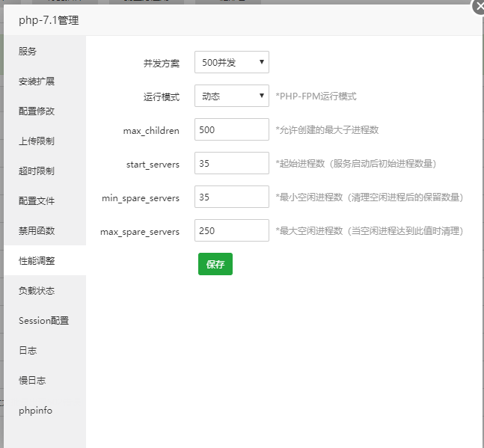The height and width of the screenshot is (448, 484).
Task: Expand the 运行模式 dropdown showing 动态
Action: tap(231, 96)
